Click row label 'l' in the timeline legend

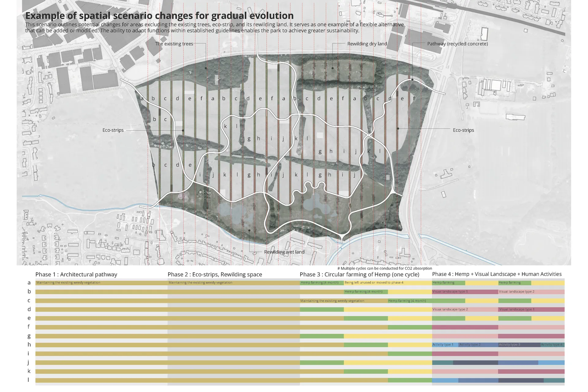click(28, 380)
